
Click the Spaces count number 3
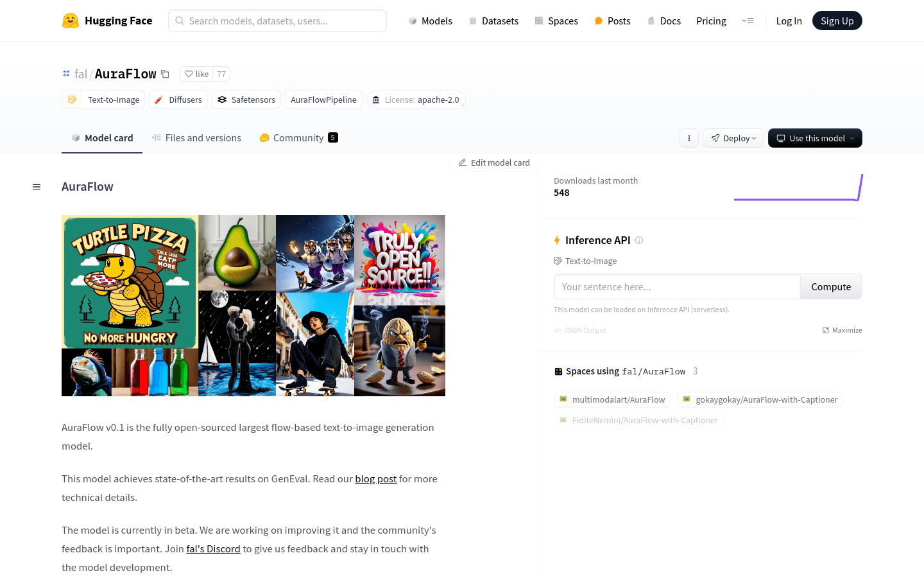pos(696,371)
